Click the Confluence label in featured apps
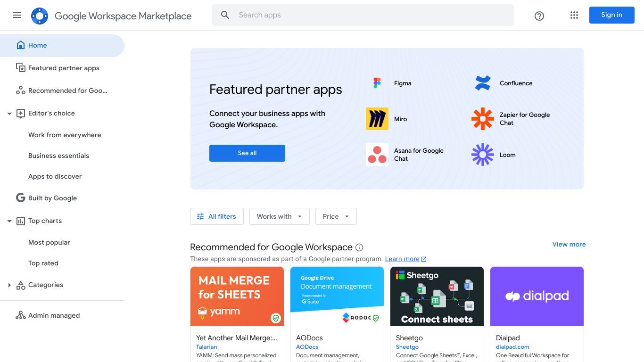The height and width of the screenshot is (362, 644). click(x=516, y=83)
